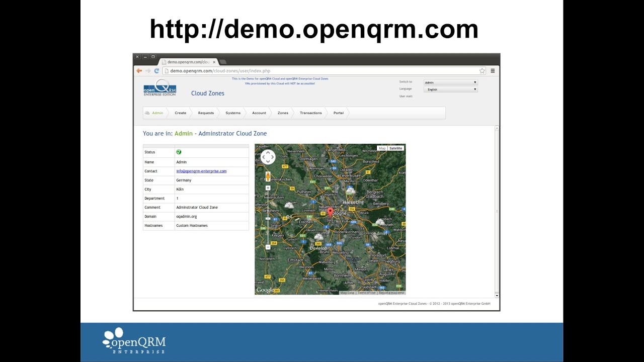Click the cloud icon near Mülheim on map

351,191
